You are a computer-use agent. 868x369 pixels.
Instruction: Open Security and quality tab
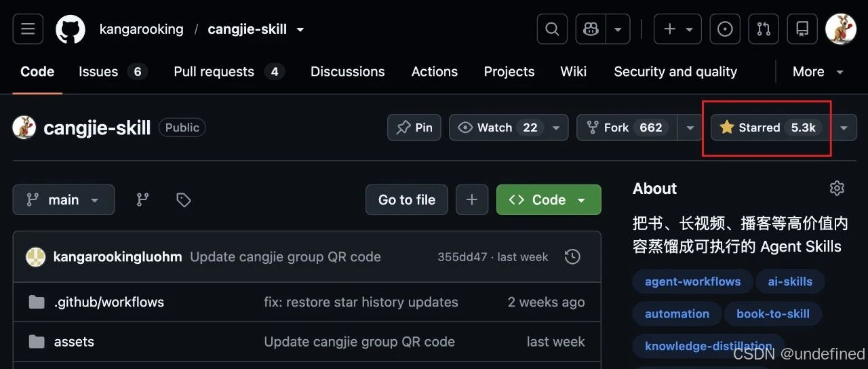675,71
